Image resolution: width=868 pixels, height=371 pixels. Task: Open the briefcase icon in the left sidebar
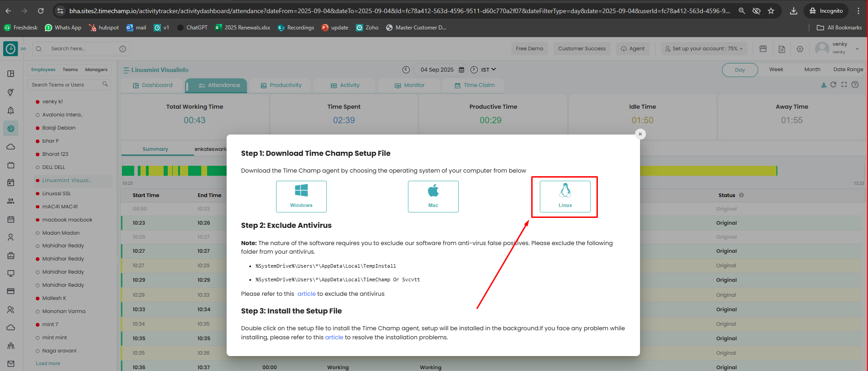[x=11, y=255]
